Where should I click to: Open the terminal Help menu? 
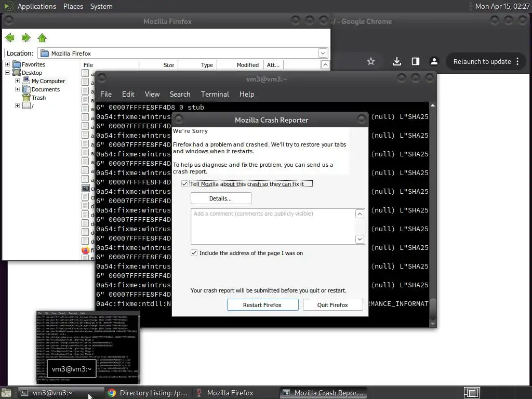(x=247, y=94)
